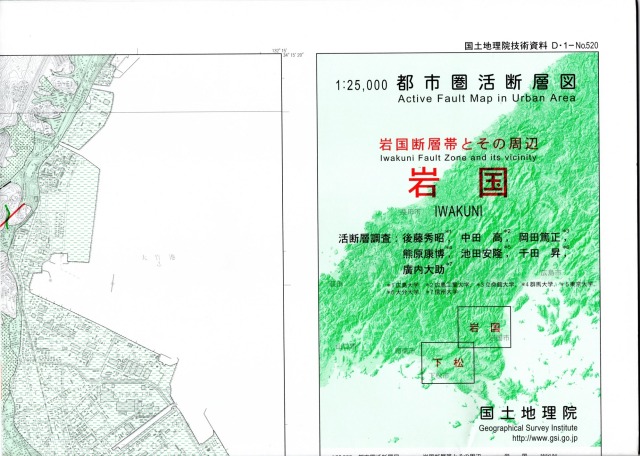Click the Geographical Survey Institute text
640x456 pixels.
click(528, 428)
